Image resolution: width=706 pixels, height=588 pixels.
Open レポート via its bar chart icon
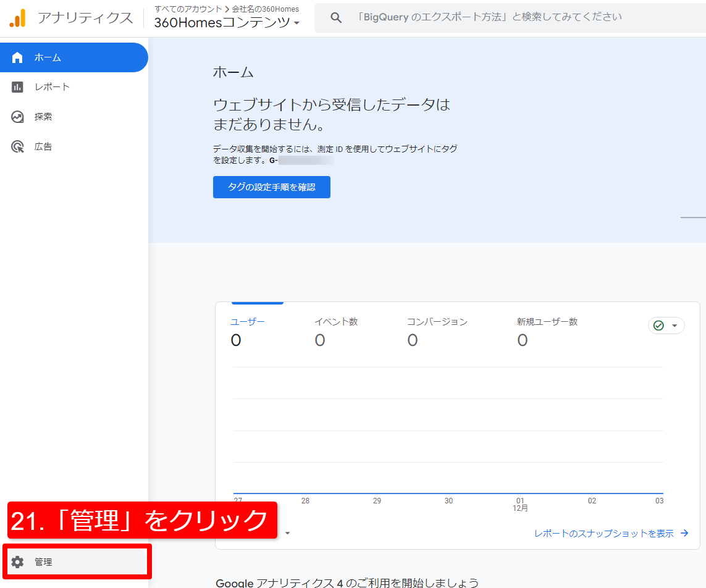17,87
